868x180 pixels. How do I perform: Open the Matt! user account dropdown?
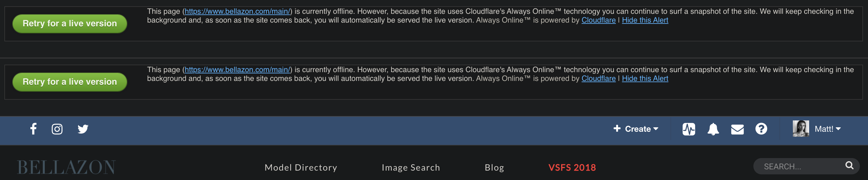click(x=828, y=129)
